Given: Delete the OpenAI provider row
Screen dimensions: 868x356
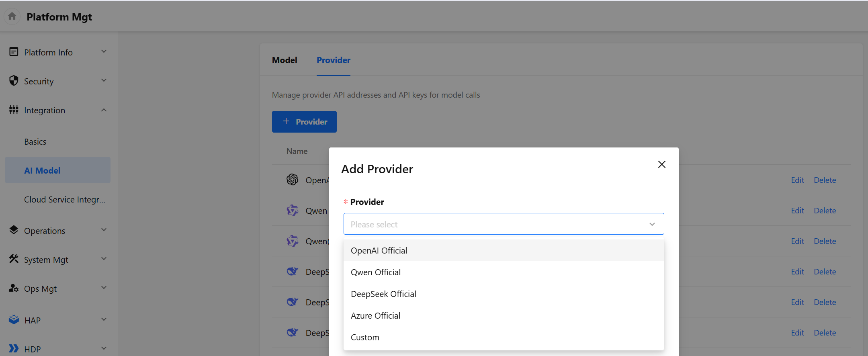Looking at the screenshot, I should click(x=825, y=180).
